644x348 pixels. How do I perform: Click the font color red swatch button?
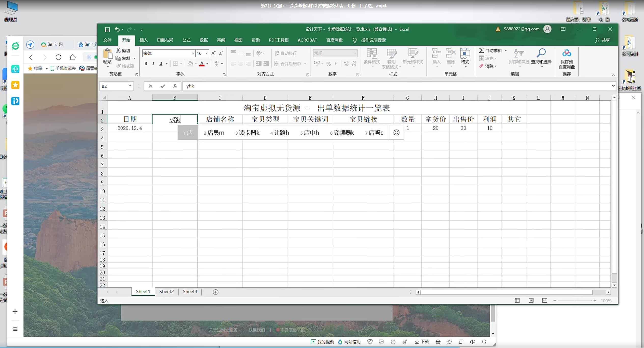(202, 64)
